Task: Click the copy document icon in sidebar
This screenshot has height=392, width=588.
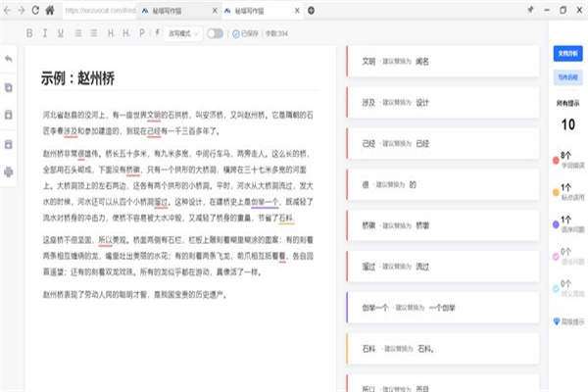Action: click(8, 87)
